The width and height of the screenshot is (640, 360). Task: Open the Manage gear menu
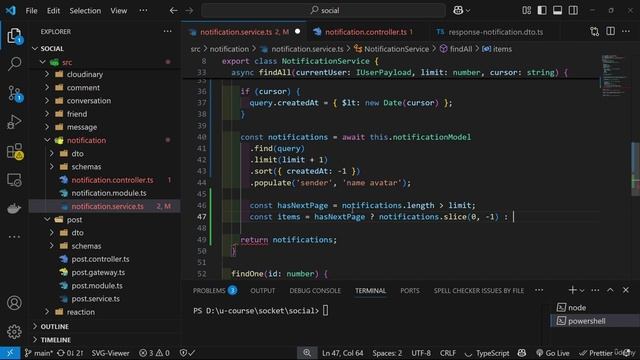pos(14,331)
